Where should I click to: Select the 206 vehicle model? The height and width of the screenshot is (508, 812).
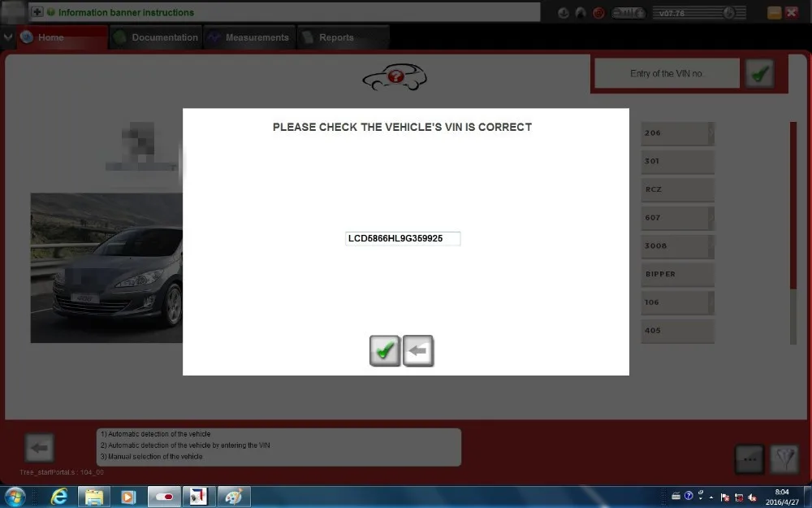pyautogui.click(x=677, y=133)
